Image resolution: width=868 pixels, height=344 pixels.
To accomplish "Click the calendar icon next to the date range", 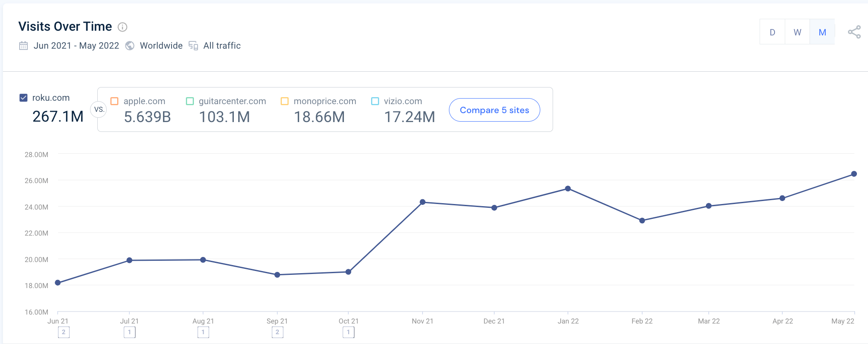I will 23,46.
